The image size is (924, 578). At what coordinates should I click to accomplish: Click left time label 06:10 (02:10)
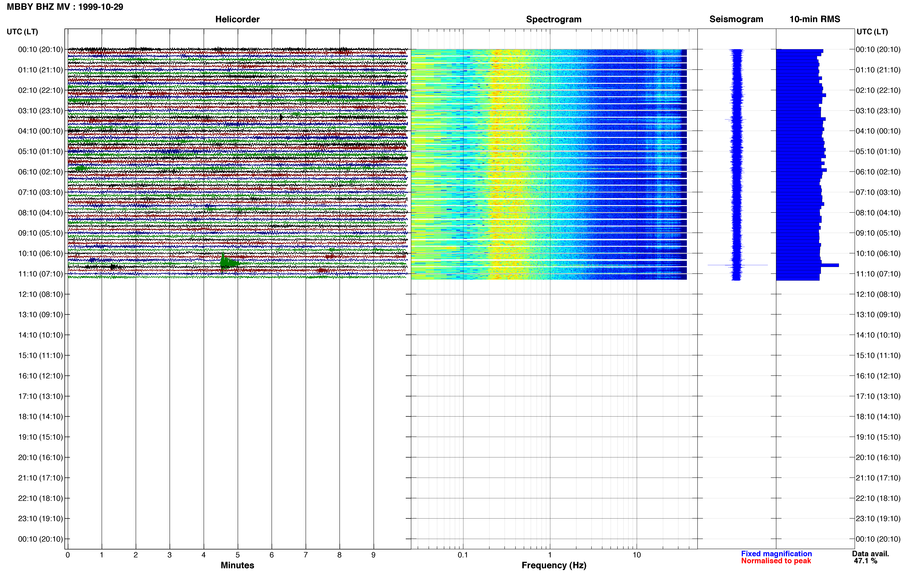coord(41,172)
